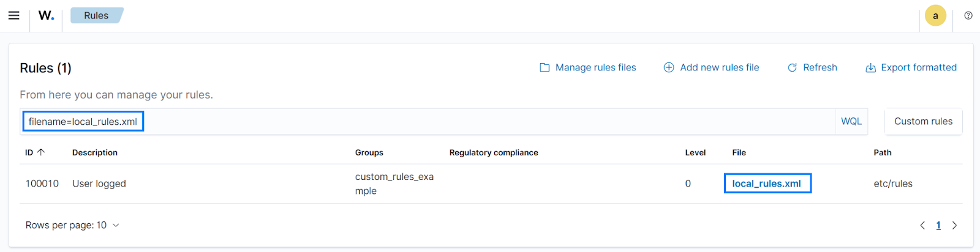Expand the Rows per page dropdown

[72, 225]
